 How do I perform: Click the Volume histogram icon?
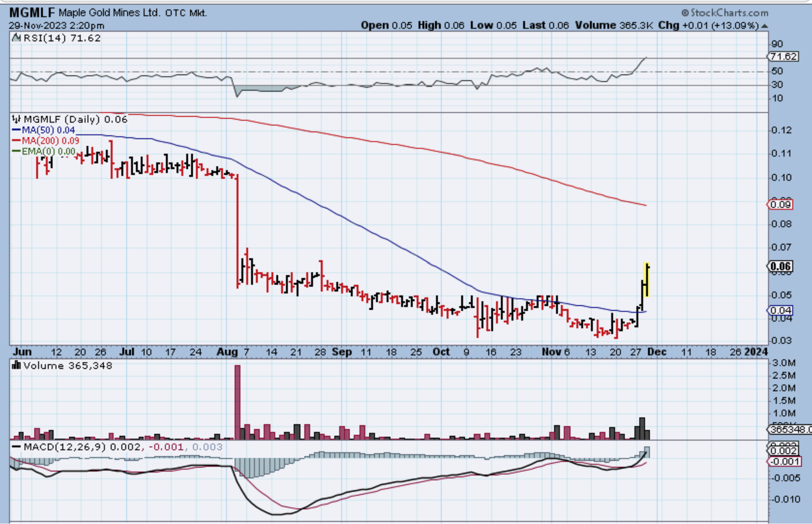pyautogui.click(x=16, y=365)
